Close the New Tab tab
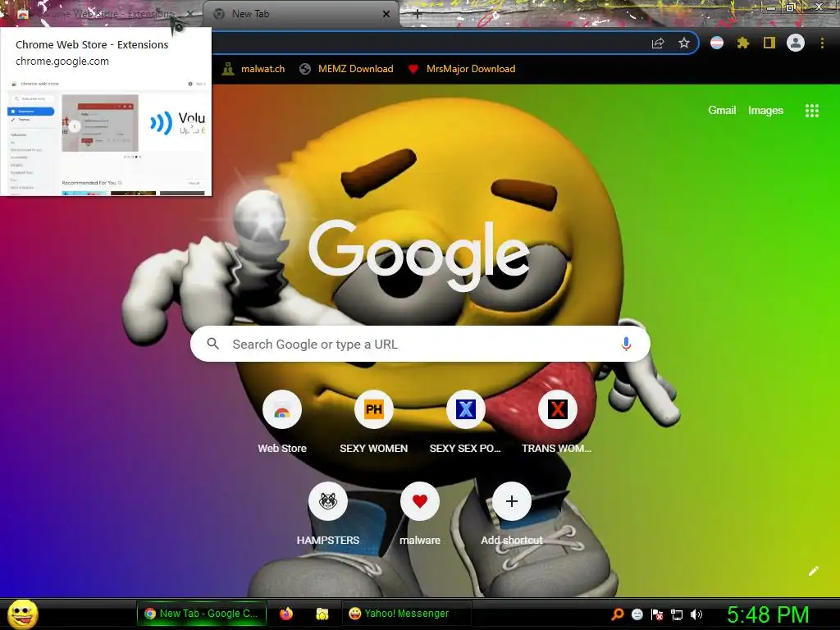The height and width of the screenshot is (630, 840). pos(386,14)
